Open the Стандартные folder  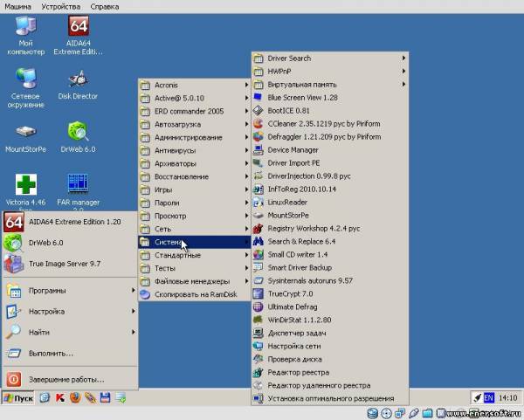click(195, 255)
